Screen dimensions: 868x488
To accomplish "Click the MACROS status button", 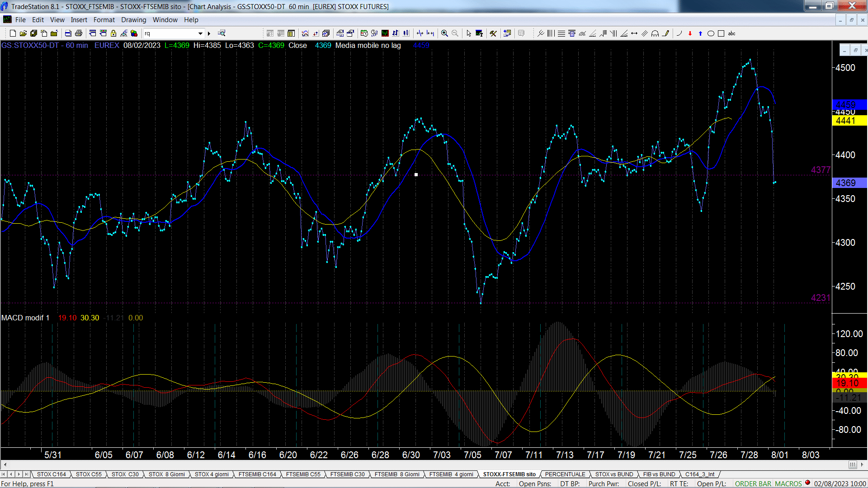I will tap(788, 483).
